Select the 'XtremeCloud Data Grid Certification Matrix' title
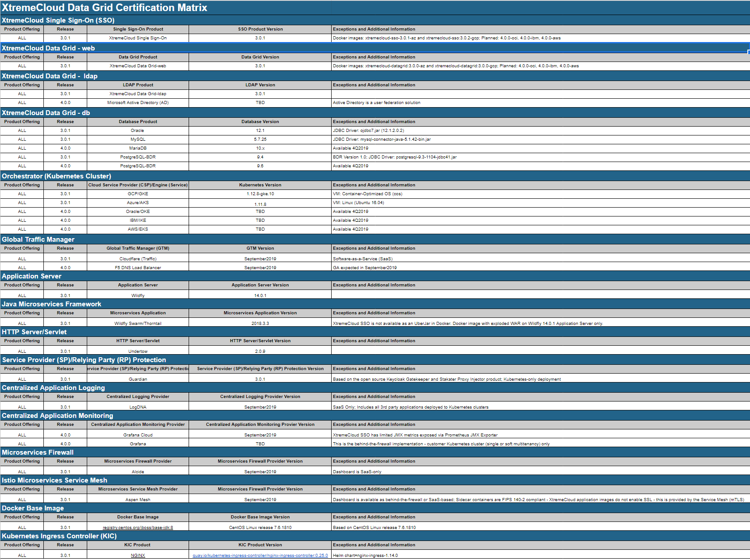Image resolution: width=750 pixels, height=560 pixels. (x=104, y=8)
